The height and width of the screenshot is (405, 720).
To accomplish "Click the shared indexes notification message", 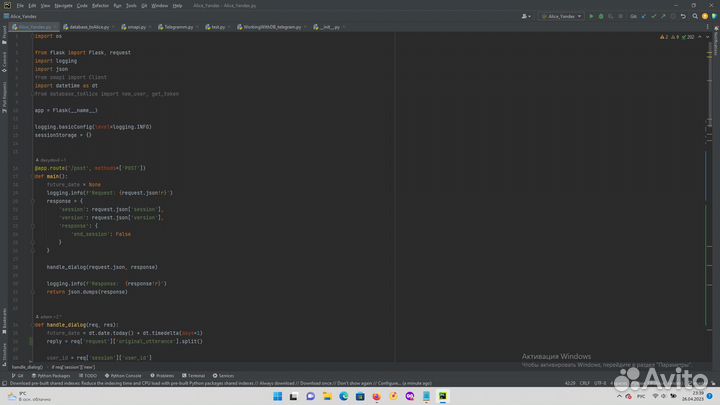I will click(x=220, y=383).
